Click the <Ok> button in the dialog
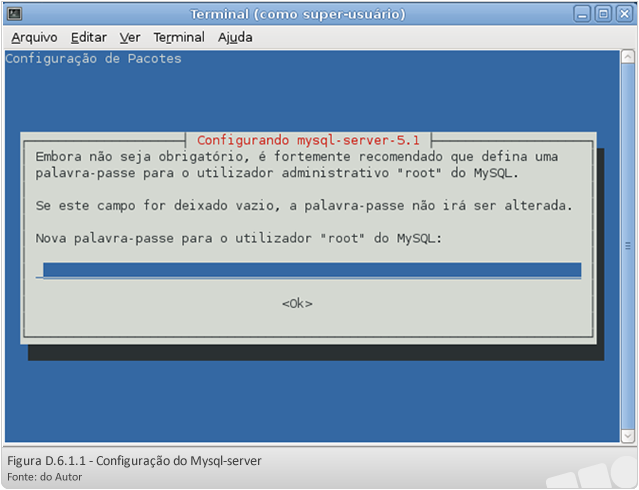The height and width of the screenshot is (490, 639). (297, 304)
